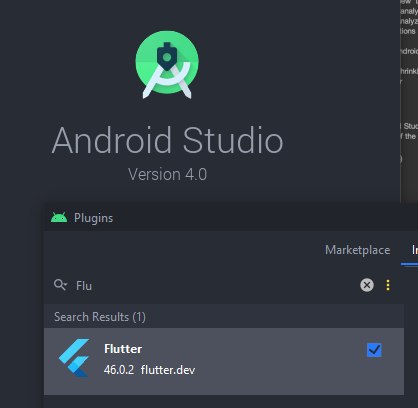Screen dimensions: 418x408
Task: Clear the plugin search with X icon
Action: point(367,285)
